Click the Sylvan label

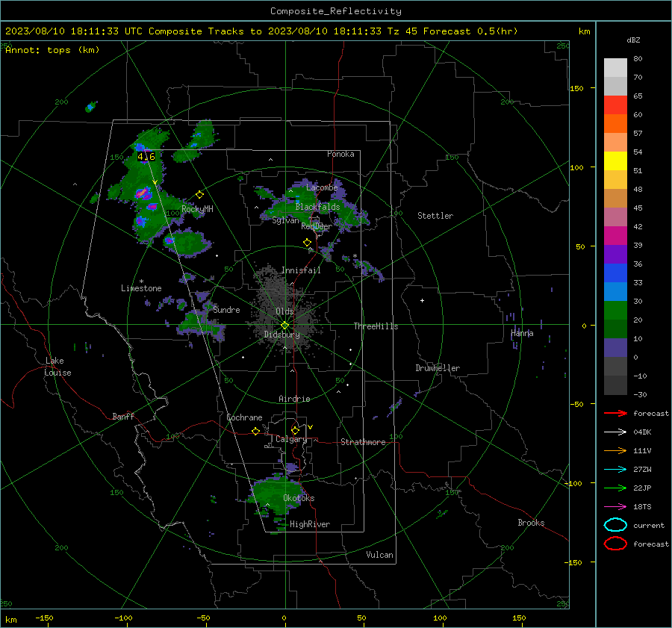click(x=285, y=220)
